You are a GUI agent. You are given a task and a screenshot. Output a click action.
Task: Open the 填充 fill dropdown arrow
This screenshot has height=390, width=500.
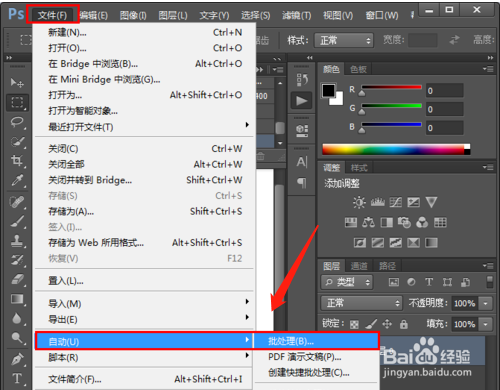click(x=486, y=324)
